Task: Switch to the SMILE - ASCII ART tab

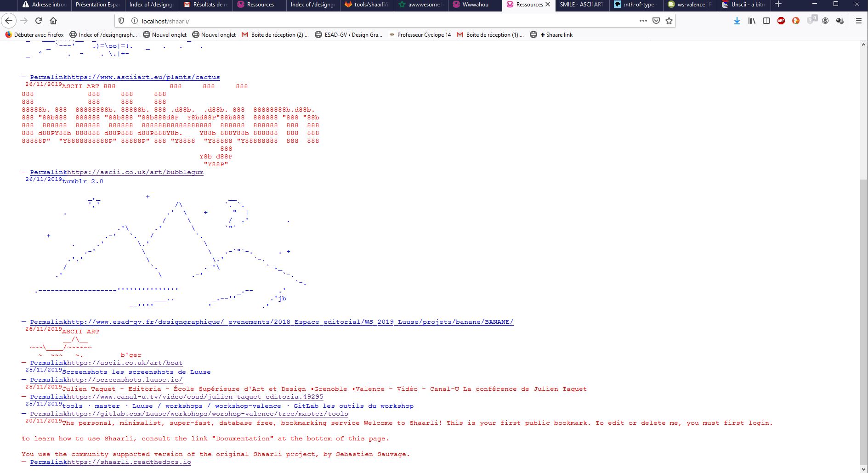Action: tap(581, 5)
